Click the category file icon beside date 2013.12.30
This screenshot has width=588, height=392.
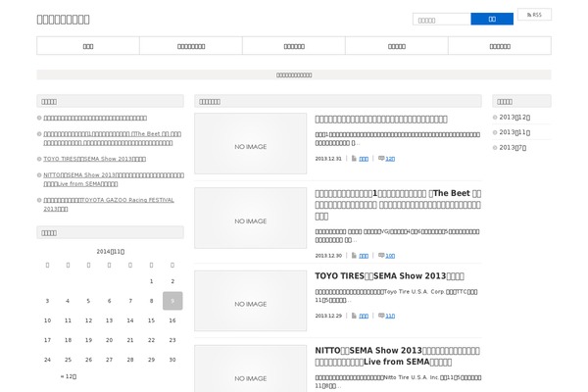coord(354,256)
